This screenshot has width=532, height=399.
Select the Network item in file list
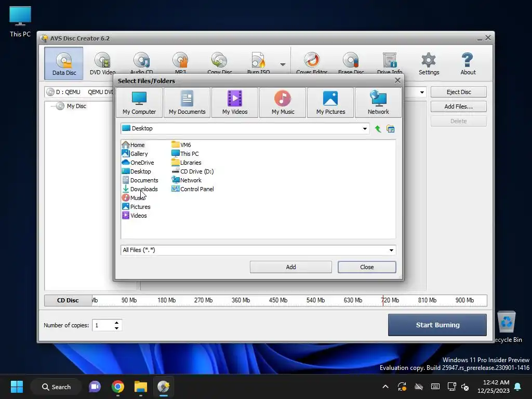[187, 180]
